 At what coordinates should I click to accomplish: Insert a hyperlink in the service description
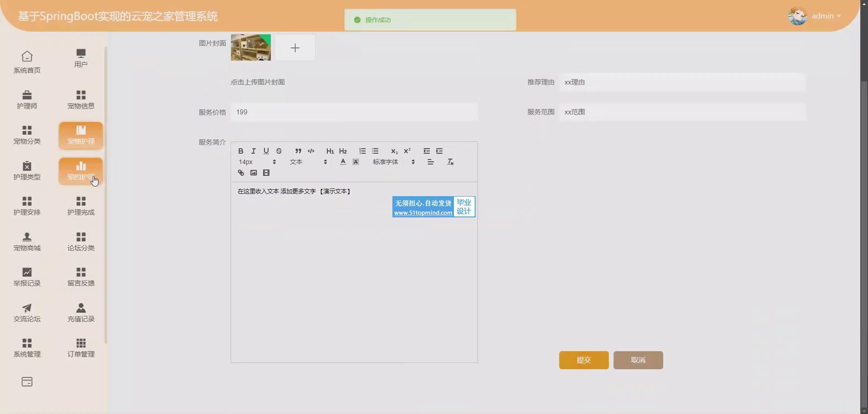click(241, 173)
